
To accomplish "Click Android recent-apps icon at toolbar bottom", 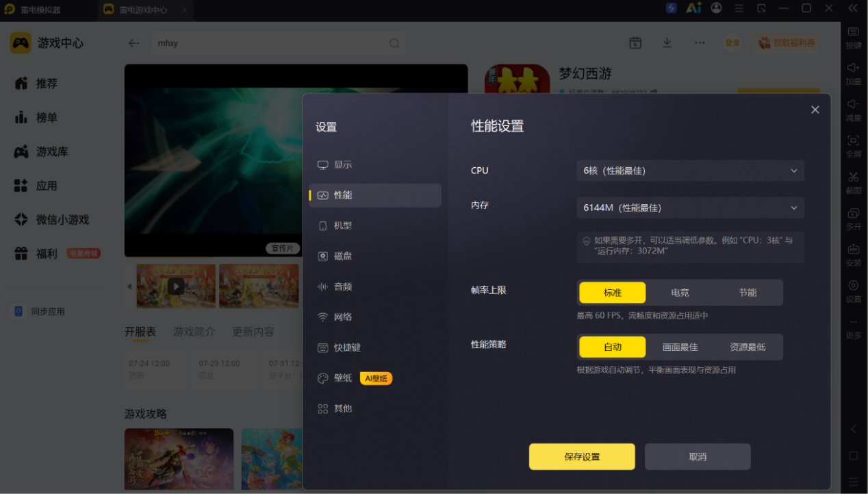I will coord(854,482).
